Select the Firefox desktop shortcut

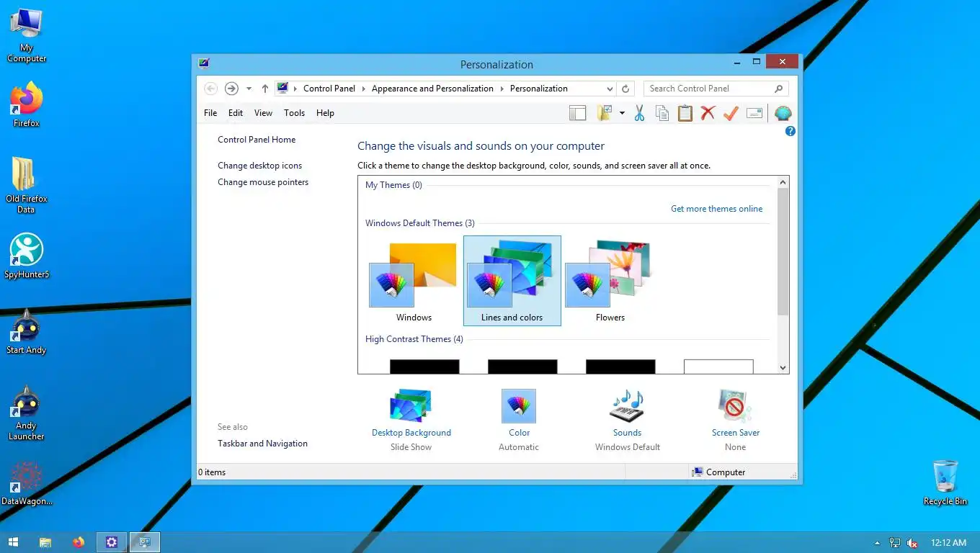point(27,105)
